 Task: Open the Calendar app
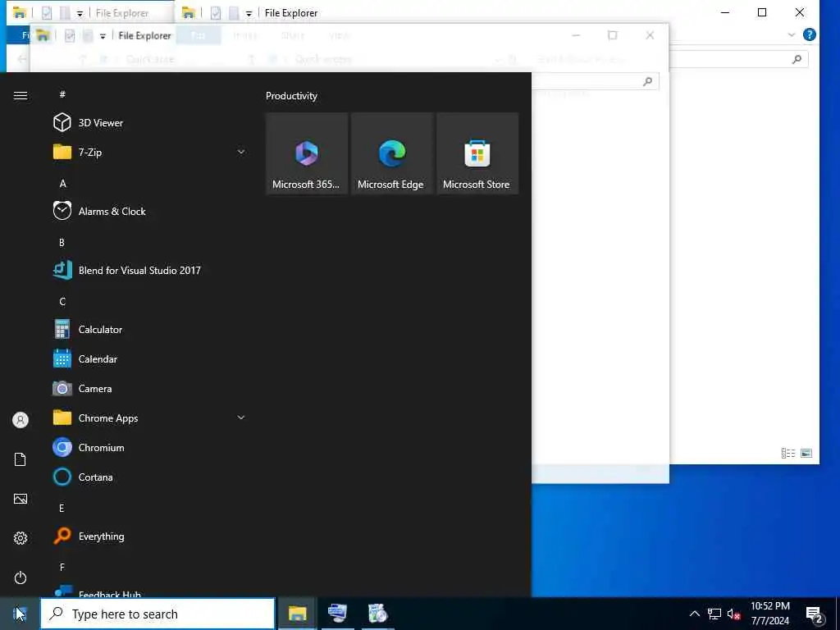click(151, 359)
